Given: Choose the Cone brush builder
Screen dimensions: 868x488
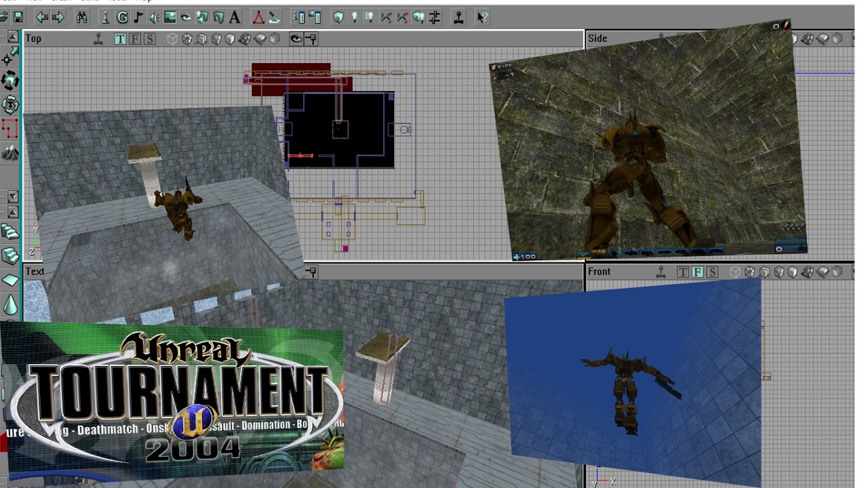Looking at the screenshot, I should [x=9, y=304].
